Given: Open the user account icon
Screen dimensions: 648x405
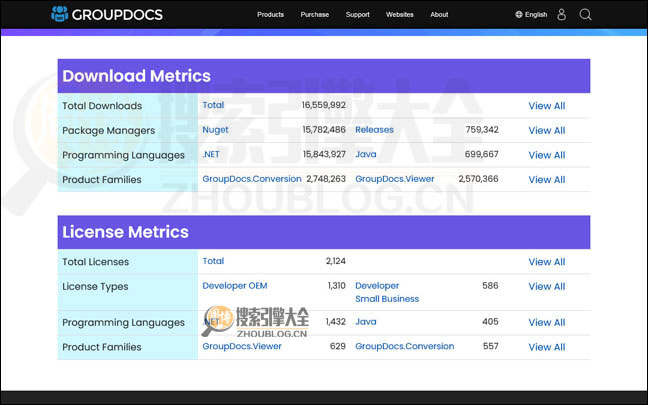Looking at the screenshot, I should pyautogui.click(x=561, y=14).
